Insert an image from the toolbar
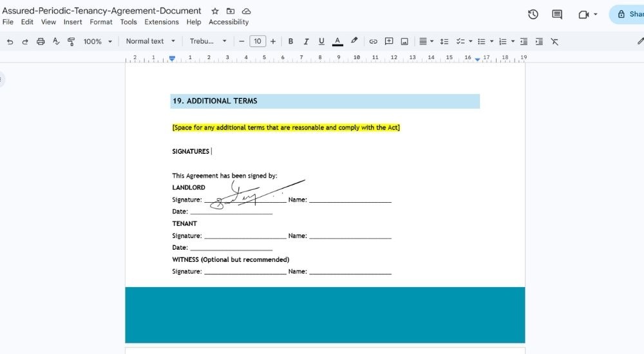This screenshot has width=644, height=354. coord(404,41)
